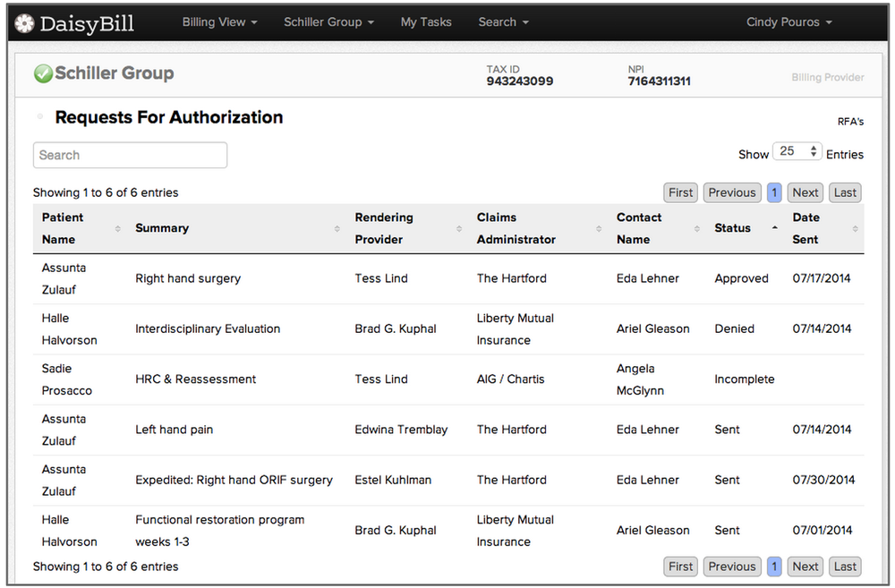Screen dimensions: 895x588
Task: Click the Approved status cell
Action: click(x=741, y=278)
